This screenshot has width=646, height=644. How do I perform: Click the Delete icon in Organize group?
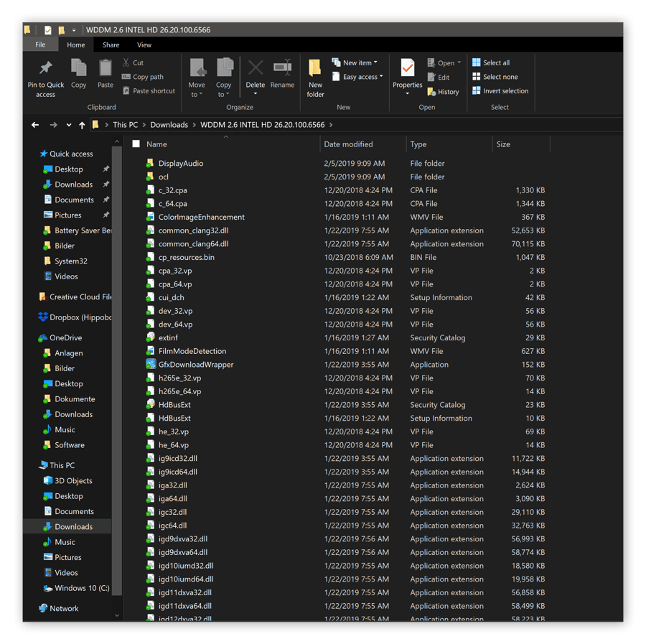(x=255, y=69)
